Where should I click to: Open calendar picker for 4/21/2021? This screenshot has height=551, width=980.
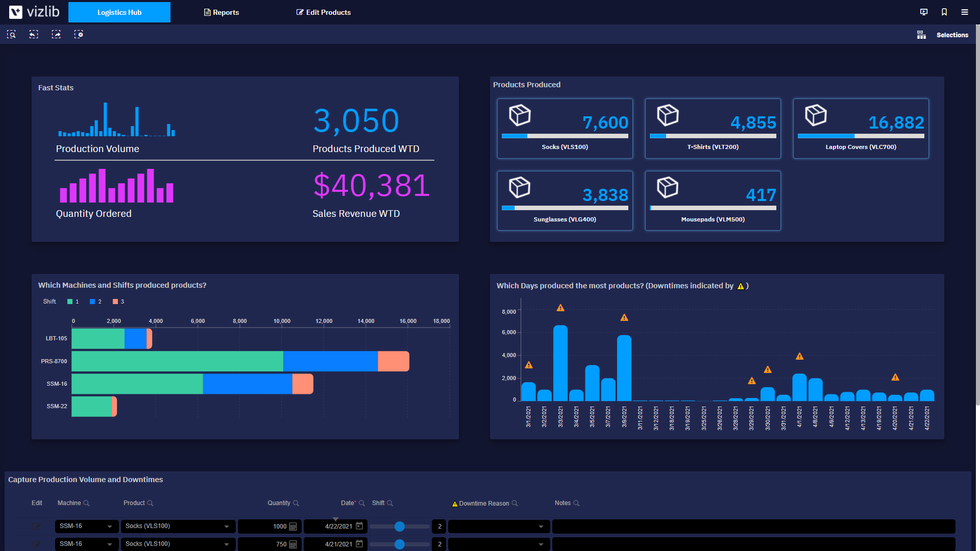pyautogui.click(x=359, y=544)
